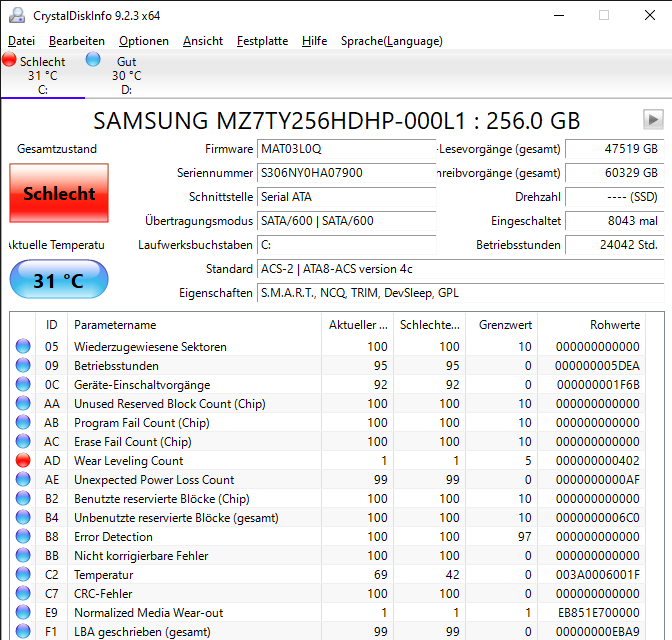
Task: Click blue status icon of Temperatur row C2
Action: coord(23,574)
